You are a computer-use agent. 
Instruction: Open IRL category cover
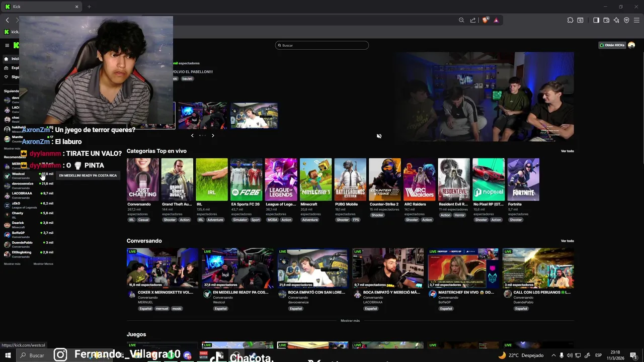click(x=212, y=179)
